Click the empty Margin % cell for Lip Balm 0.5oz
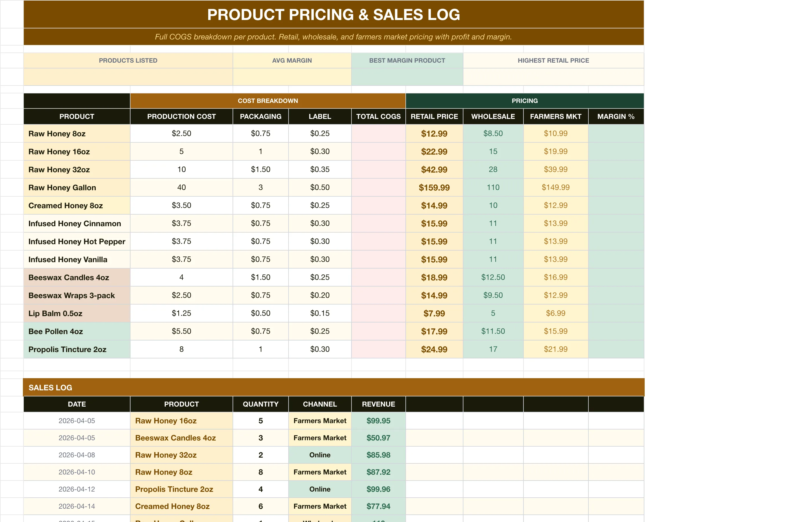Viewport: 812px width, 522px height. [616, 313]
